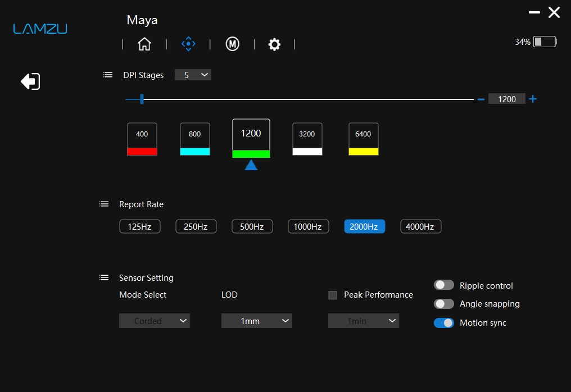Viewport: 571px width, 392px height.
Task: Turn on Angle snapping toggle
Action: pos(444,304)
